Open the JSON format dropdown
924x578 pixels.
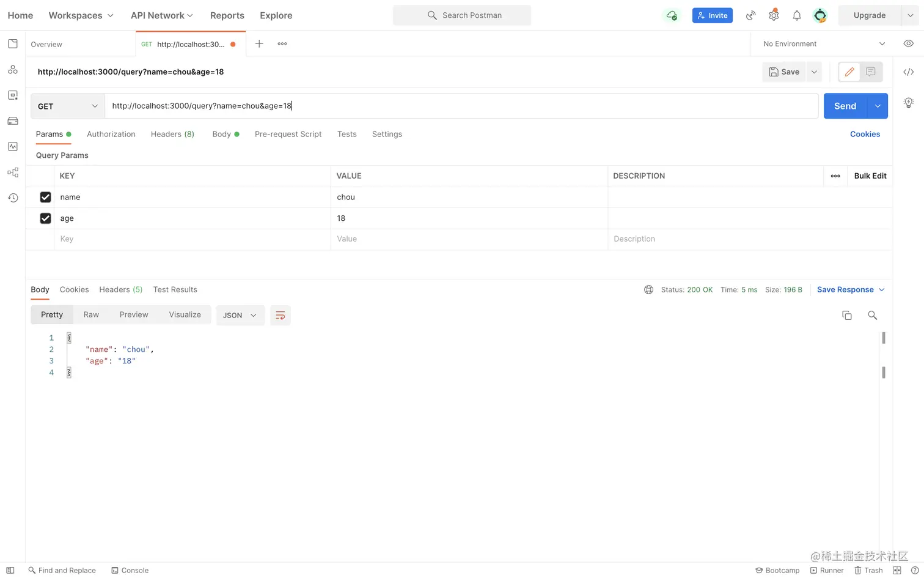click(x=240, y=315)
